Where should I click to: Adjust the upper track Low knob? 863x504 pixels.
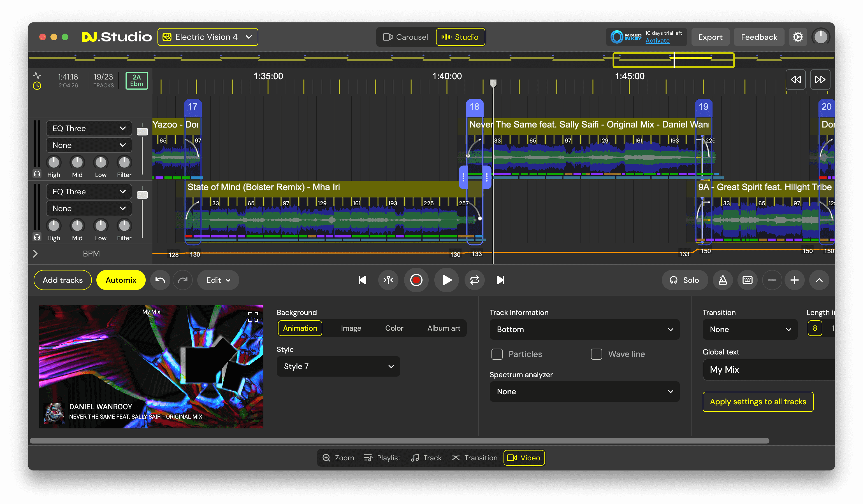coord(101,162)
